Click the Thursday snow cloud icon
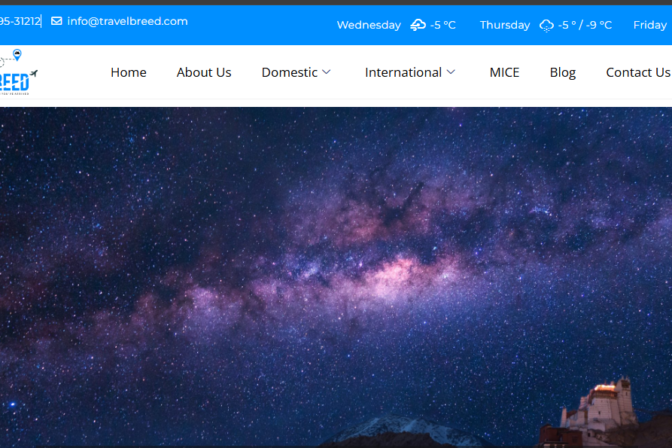Image resolution: width=672 pixels, height=448 pixels. 546,25
